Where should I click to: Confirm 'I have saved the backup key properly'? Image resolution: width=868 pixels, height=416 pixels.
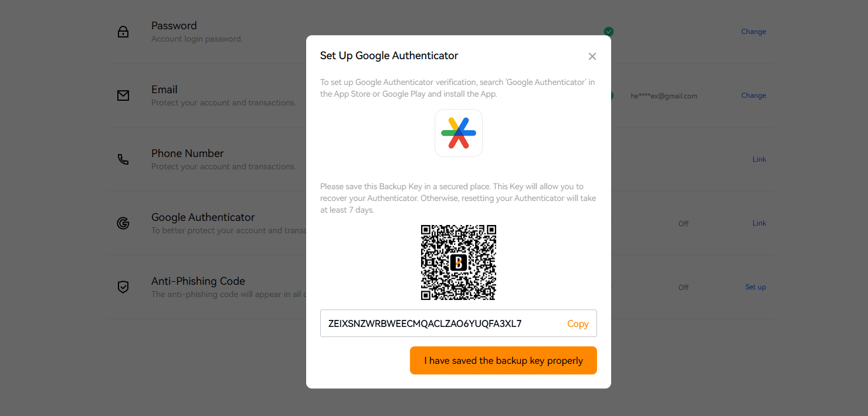pos(503,360)
